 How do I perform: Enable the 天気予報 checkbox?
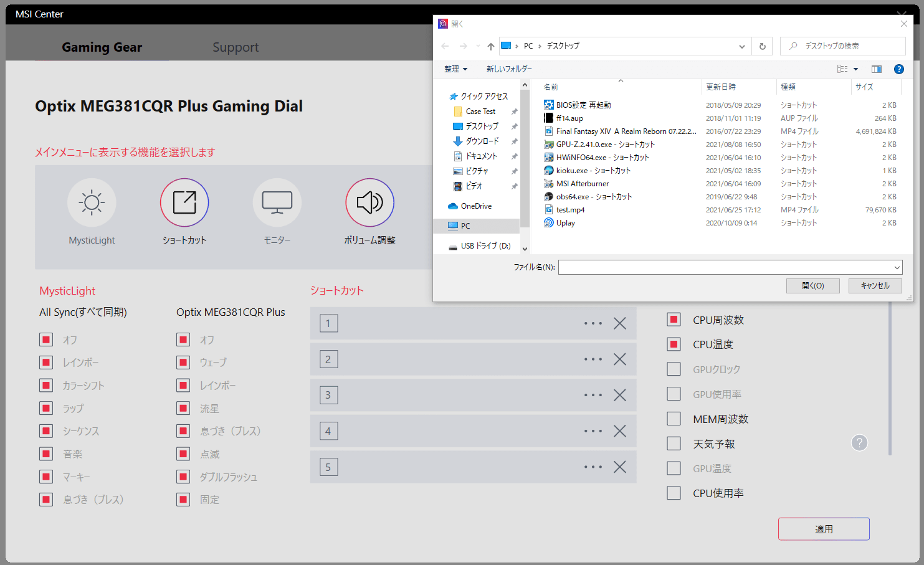[674, 444]
